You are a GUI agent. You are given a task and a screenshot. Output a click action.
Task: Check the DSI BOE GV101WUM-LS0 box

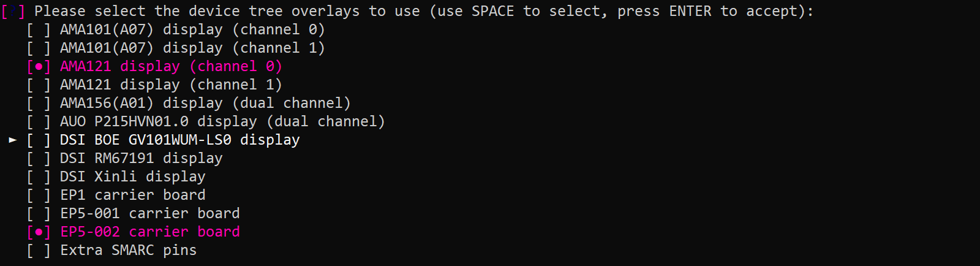38,140
